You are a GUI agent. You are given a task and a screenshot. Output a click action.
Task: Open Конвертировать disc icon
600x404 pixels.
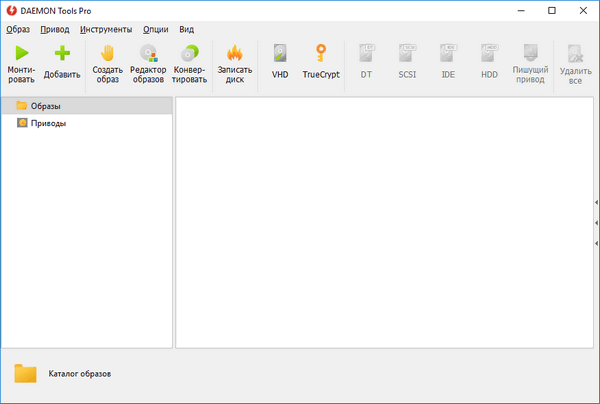tap(190, 53)
